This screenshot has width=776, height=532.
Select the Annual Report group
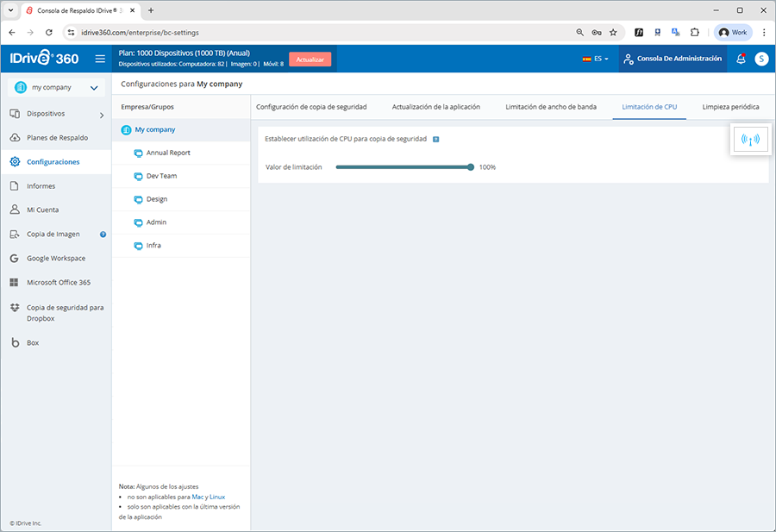coord(168,153)
